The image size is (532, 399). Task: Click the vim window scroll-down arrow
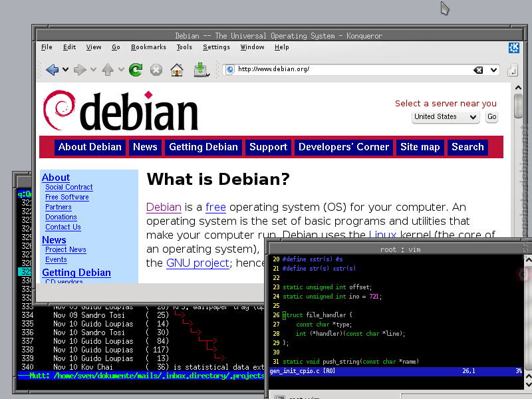(x=528, y=385)
